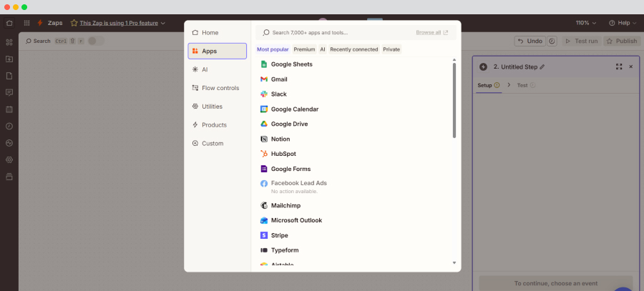Expand the Pro feature notice dropdown
Viewport: 644px width, 291px height.
click(x=163, y=23)
